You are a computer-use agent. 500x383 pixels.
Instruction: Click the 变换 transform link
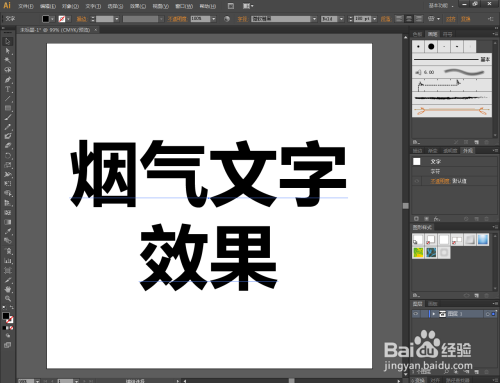click(465, 19)
